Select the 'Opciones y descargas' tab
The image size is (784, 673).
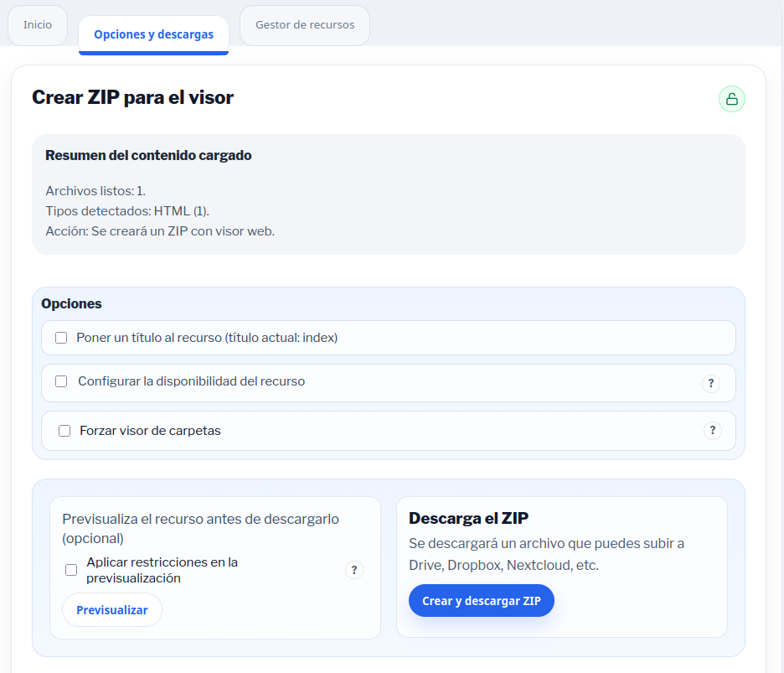tap(153, 35)
